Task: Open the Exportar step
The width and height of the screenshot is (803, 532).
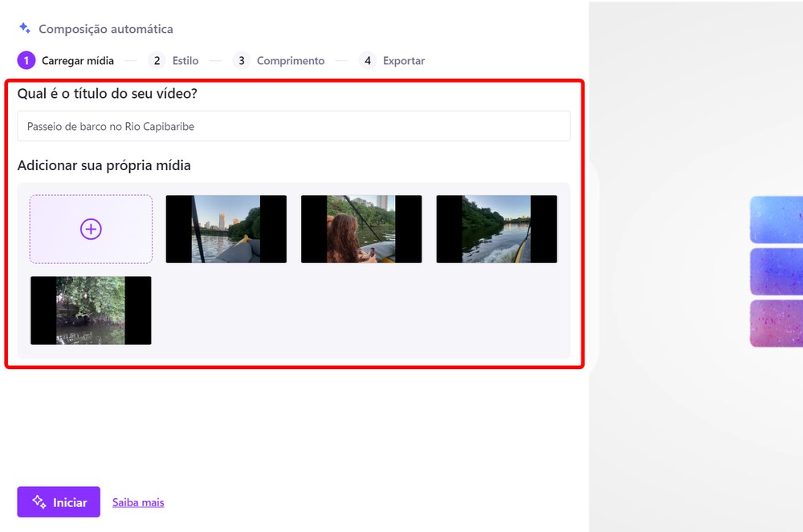Action: pyautogui.click(x=403, y=60)
